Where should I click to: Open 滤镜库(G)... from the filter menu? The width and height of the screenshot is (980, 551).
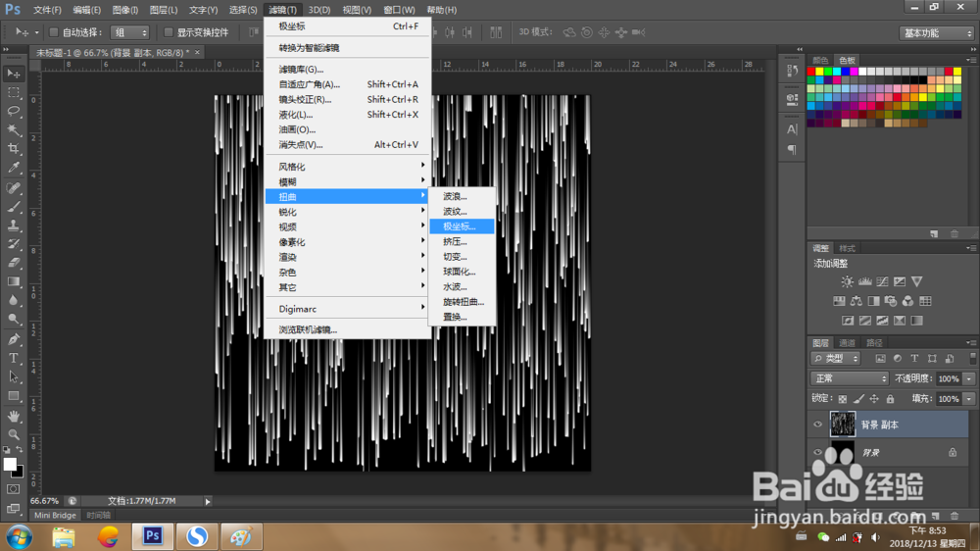(348, 69)
